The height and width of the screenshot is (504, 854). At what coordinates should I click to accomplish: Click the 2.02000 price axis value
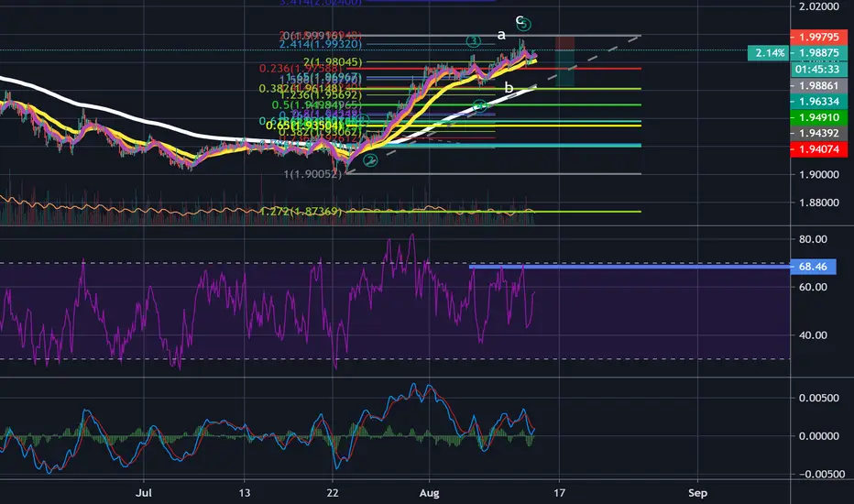click(x=818, y=6)
